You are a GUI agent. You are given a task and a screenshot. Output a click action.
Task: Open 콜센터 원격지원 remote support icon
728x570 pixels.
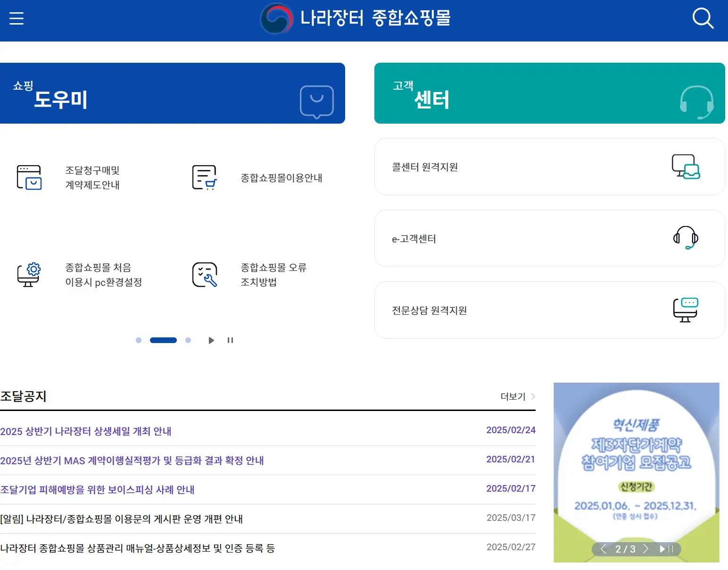pyautogui.click(x=685, y=167)
